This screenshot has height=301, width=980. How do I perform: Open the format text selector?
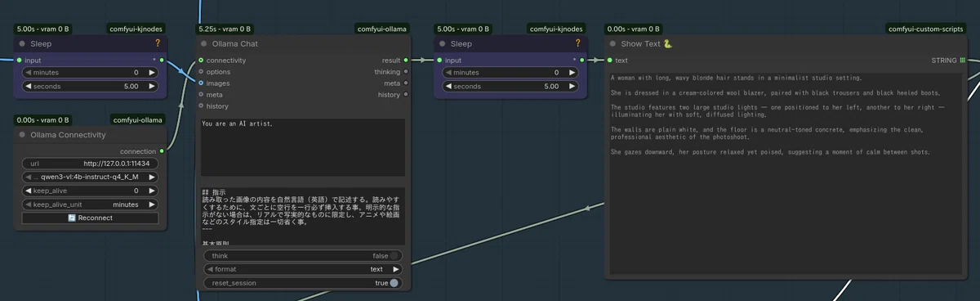(x=304, y=269)
